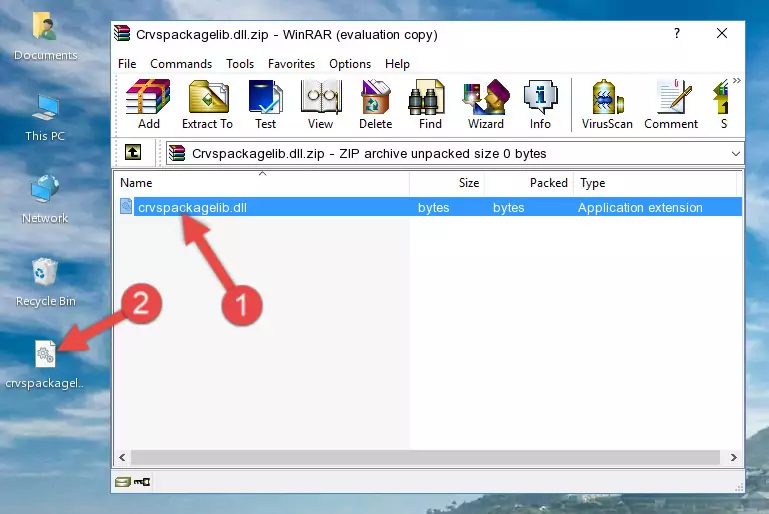
Task: Expand the archive path dropdown
Action: [x=736, y=154]
